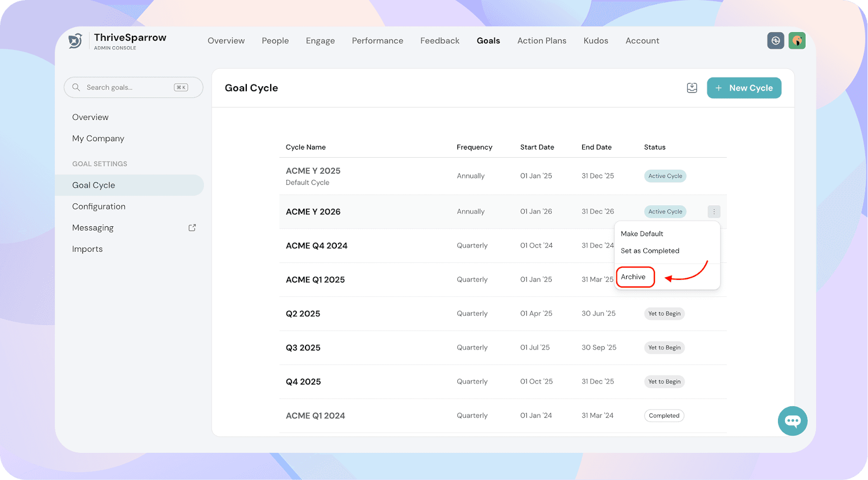Open the chat support bubble

tap(792, 421)
